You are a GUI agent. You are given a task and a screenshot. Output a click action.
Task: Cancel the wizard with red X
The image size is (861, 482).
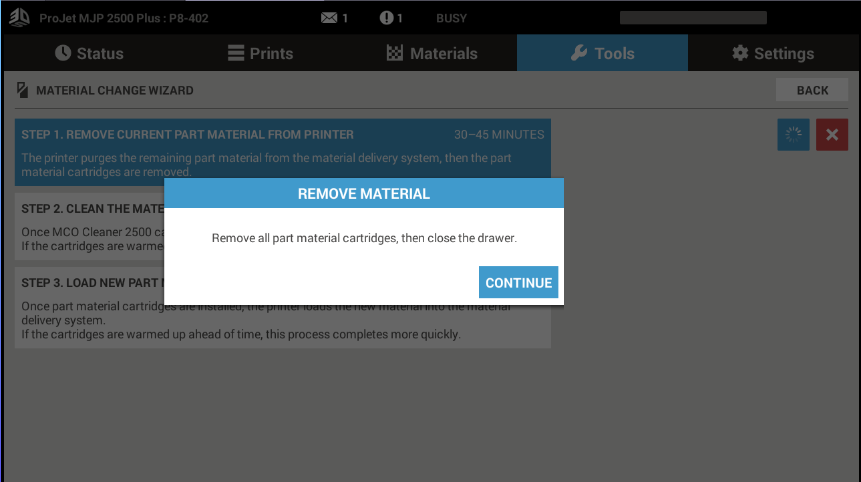pyautogui.click(x=831, y=135)
